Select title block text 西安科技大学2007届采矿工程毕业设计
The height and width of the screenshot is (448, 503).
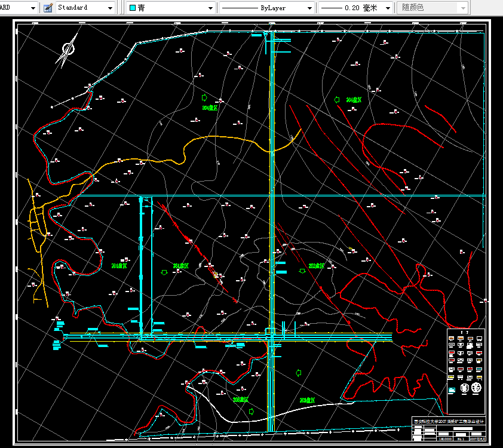click(x=449, y=421)
